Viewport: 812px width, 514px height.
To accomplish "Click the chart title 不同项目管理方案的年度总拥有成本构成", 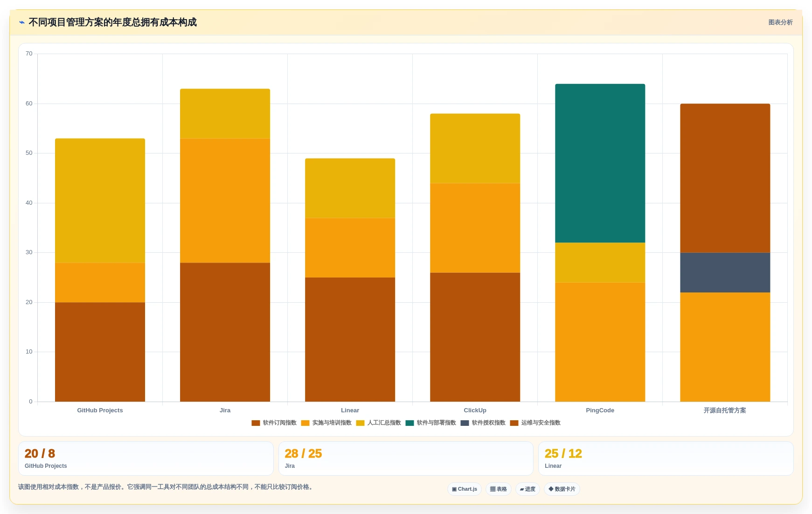I will pos(112,22).
